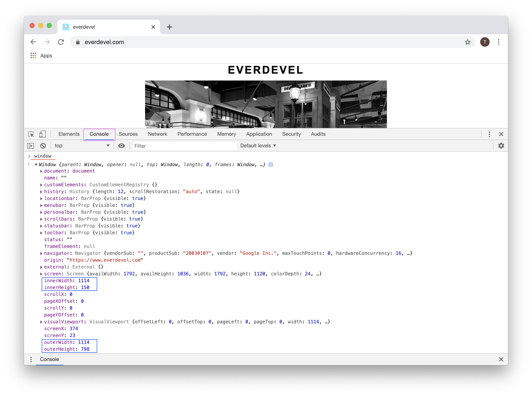Open the Chrome three-dot menu
The image size is (532, 397).
click(x=498, y=42)
